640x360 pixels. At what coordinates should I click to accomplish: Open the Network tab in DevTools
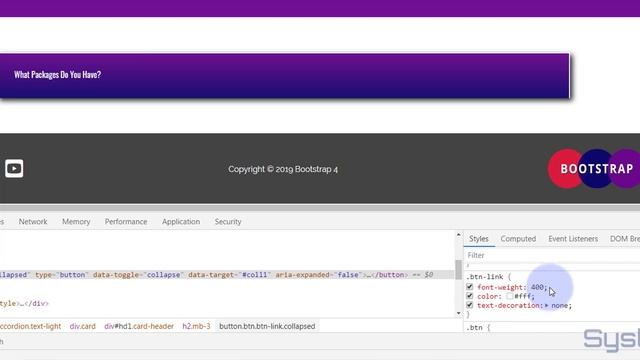(x=33, y=222)
